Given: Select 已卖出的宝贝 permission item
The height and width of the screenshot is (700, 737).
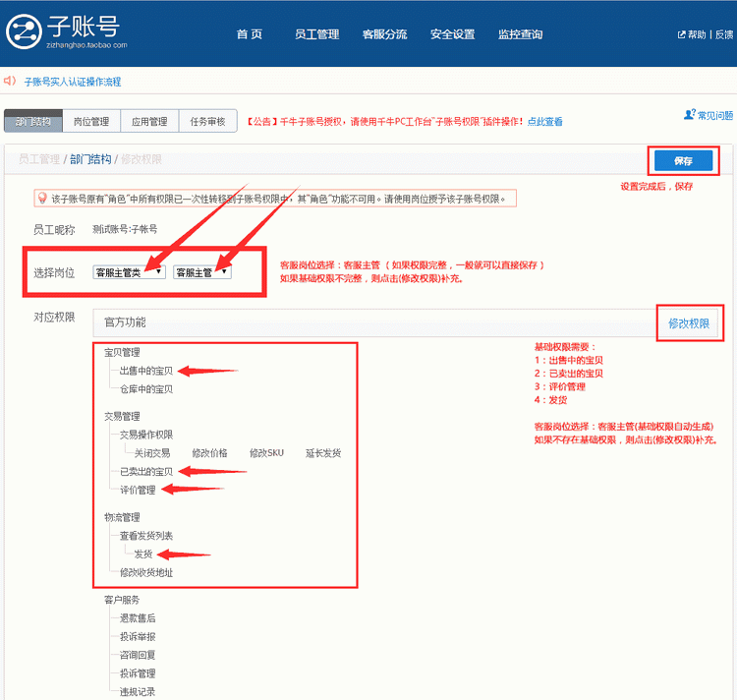Looking at the screenshot, I should pyautogui.click(x=146, y=471).
